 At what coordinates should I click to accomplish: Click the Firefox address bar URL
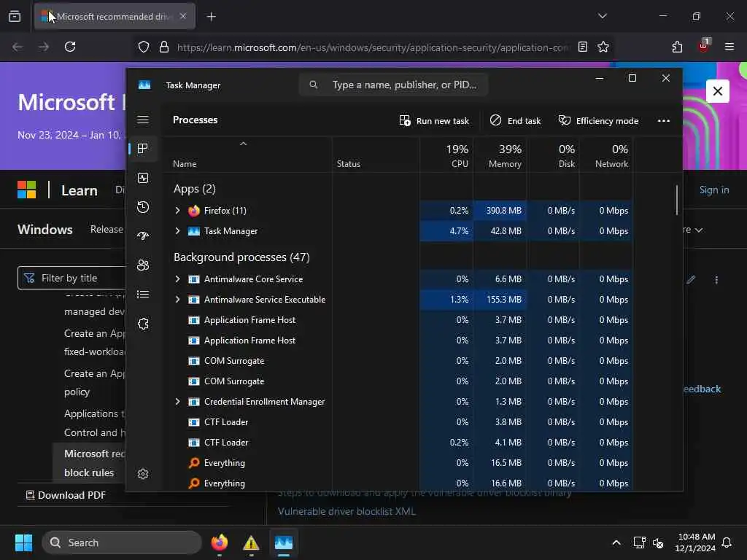[373, 47]
